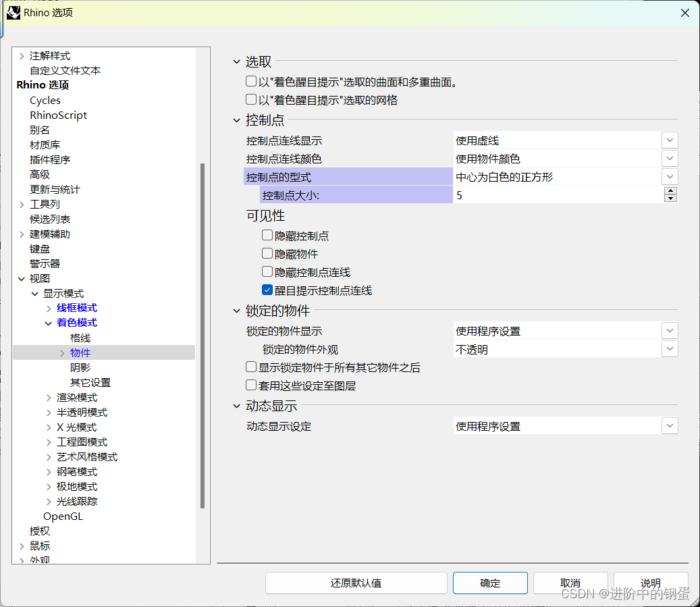This screenshot has height=607, width=700.
Task: Expand 极地模式 tree node
Action: 49,487
